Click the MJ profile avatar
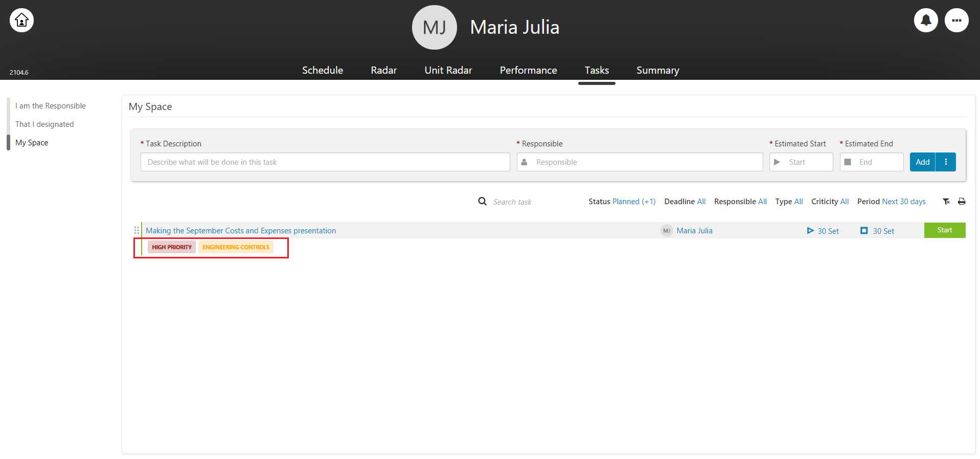 point(435,27)
